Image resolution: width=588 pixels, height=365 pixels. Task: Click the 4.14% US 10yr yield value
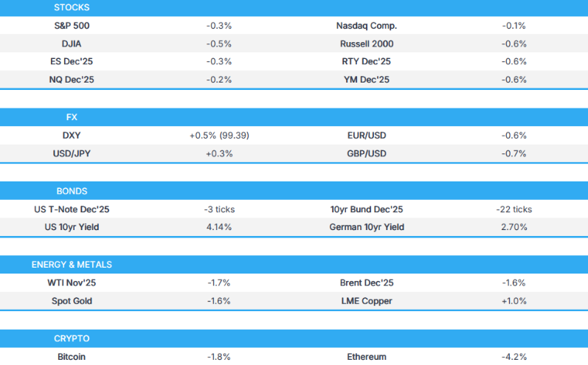pos(219,228)
